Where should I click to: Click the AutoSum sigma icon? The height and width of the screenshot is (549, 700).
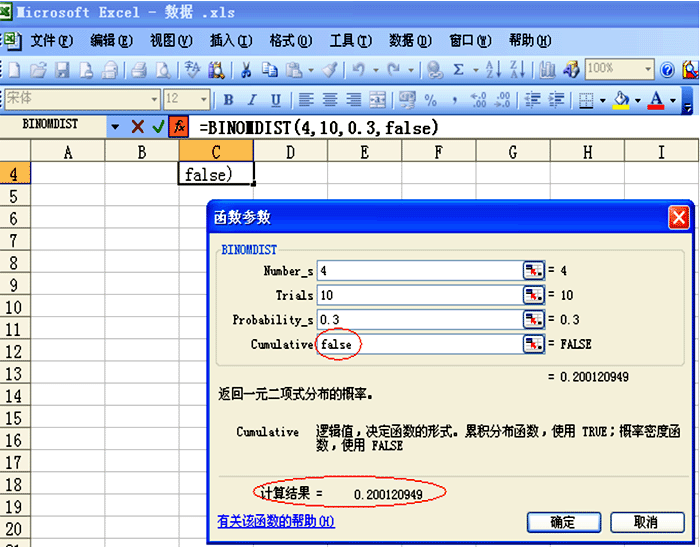coord(459,70)
